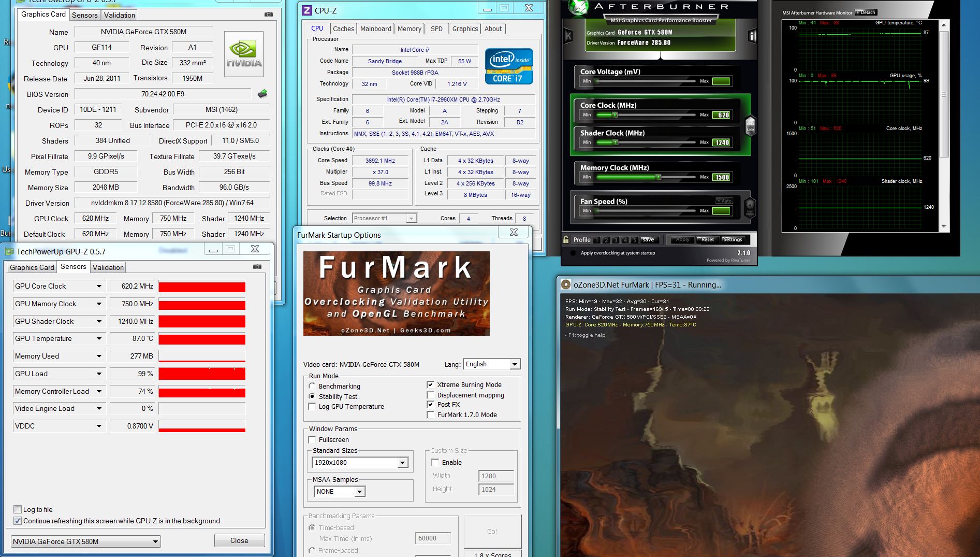
Task: Toggle Apply overclocking at system startup
Action: coord(573,253)
